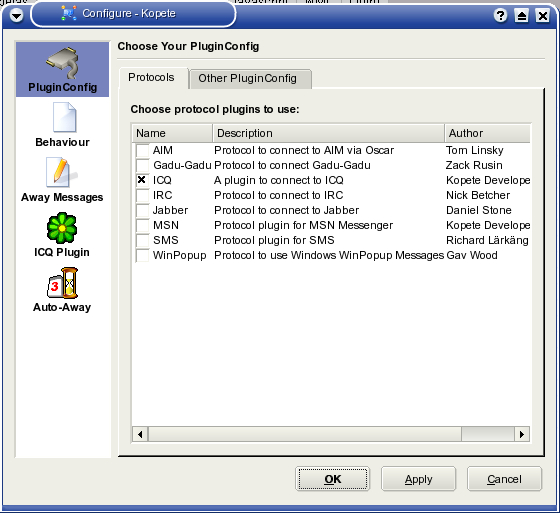Screen dimensions: 560x513
Task: Sort by the Author column header
Action: click(488, 133)
